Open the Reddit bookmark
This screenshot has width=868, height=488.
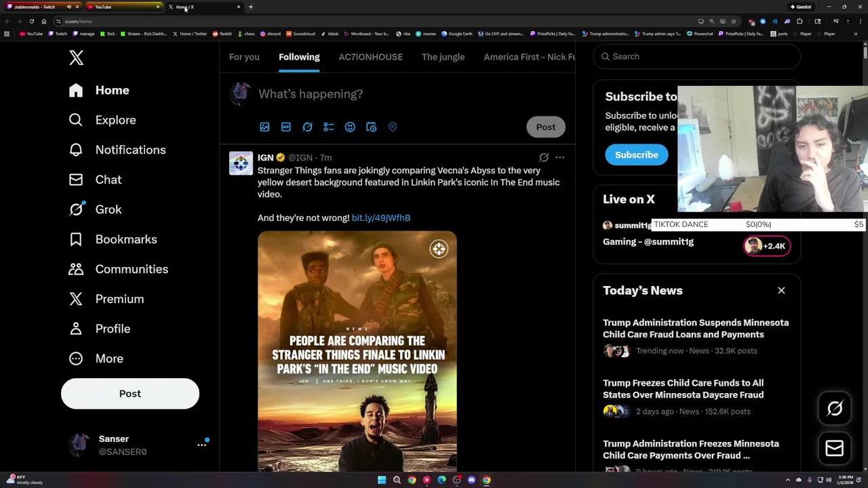pos(222,33)
